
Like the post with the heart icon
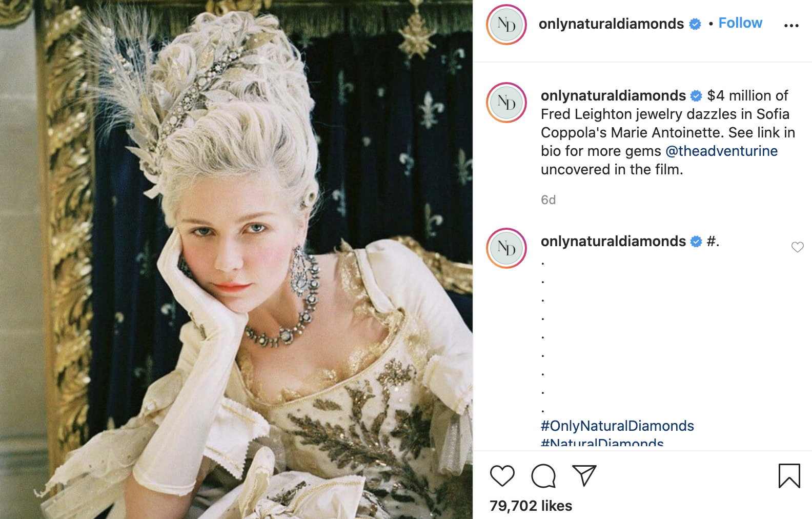coord(502,475)
